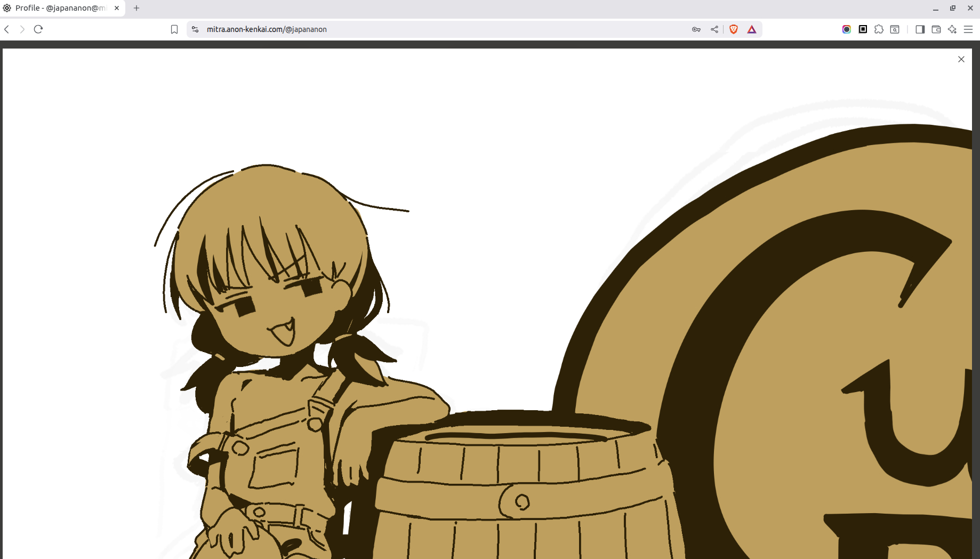Click the address bar URL field

pos(427,29)
